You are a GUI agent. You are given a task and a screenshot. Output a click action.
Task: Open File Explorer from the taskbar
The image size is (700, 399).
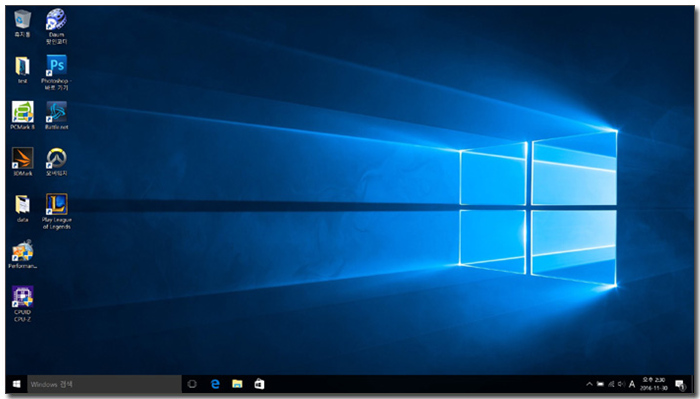point(237,384)
